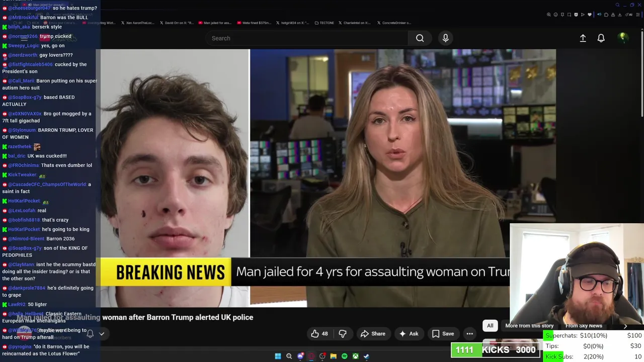Expand the subscription bell dropdown chevron
644x362 pixels.
[x=102, y=333]
